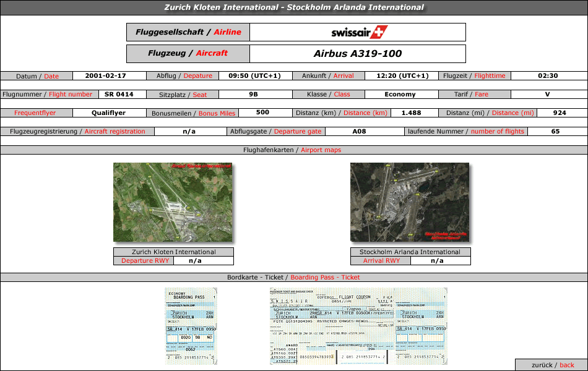Click the Sitzplatz / Seat label

pyautogui.click(x=183, y=95)
